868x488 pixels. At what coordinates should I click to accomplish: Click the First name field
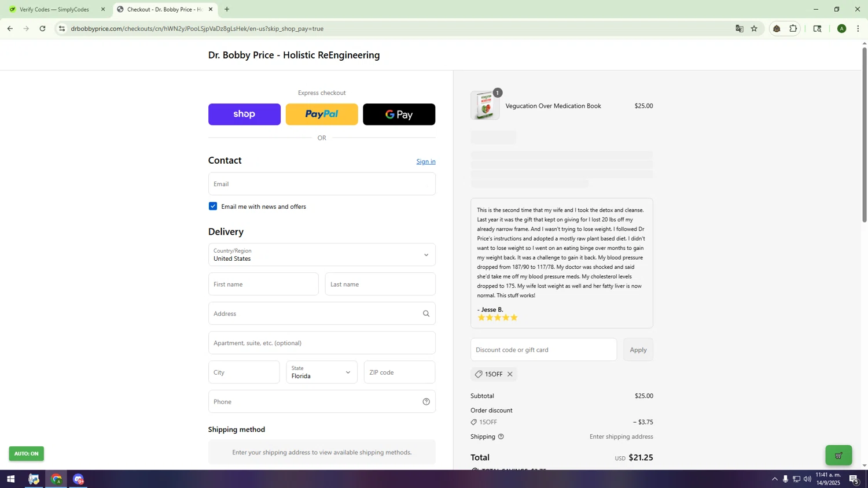(263, 284)
